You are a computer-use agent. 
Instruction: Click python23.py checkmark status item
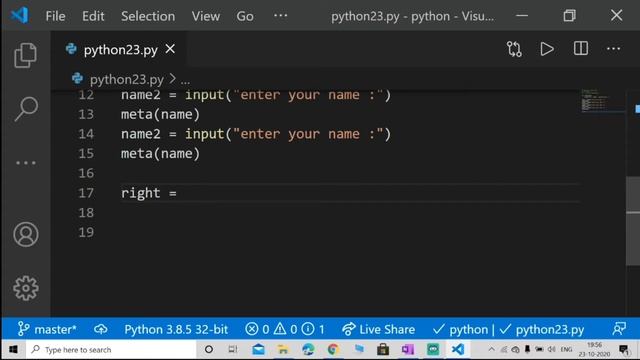542,329
